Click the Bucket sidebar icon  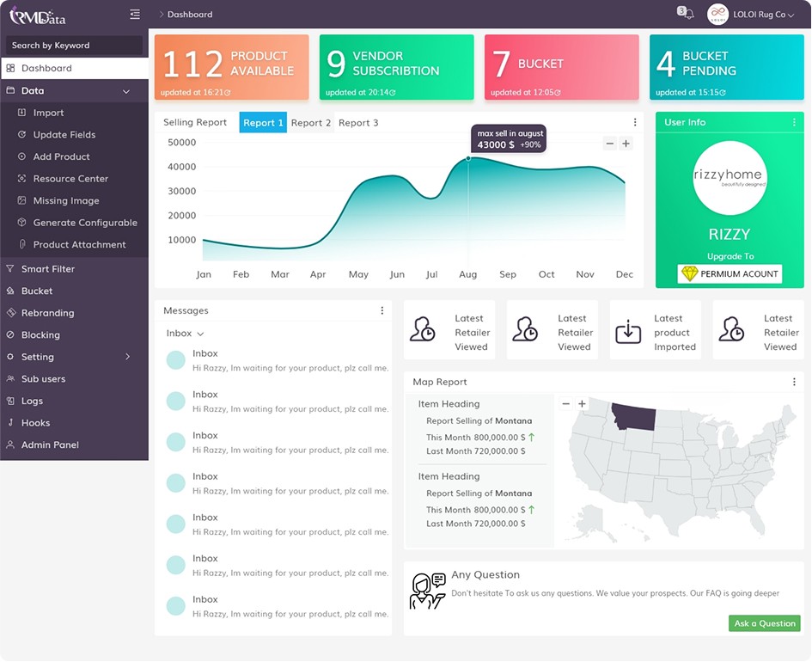pos(9,291)
